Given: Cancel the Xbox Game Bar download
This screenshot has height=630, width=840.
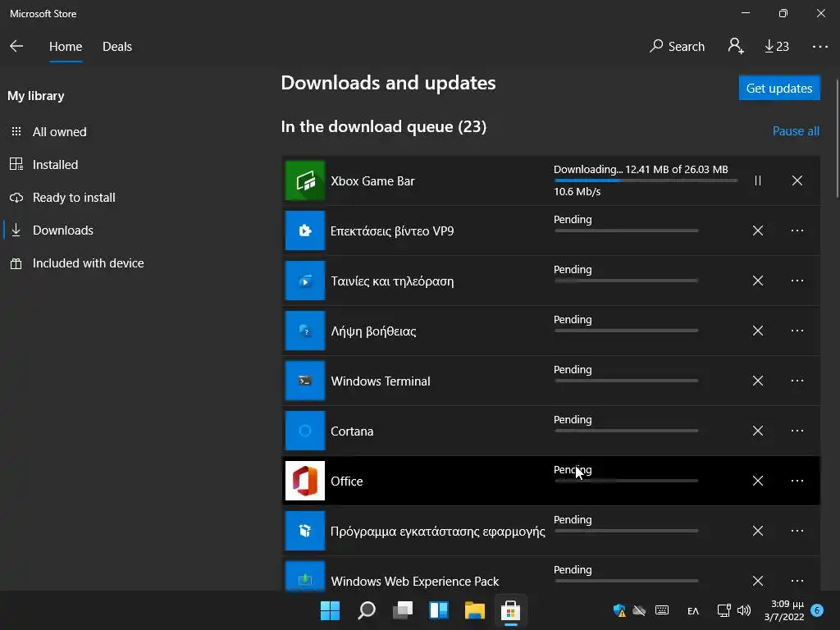Looking at the screenshot, I should (797, 180).
